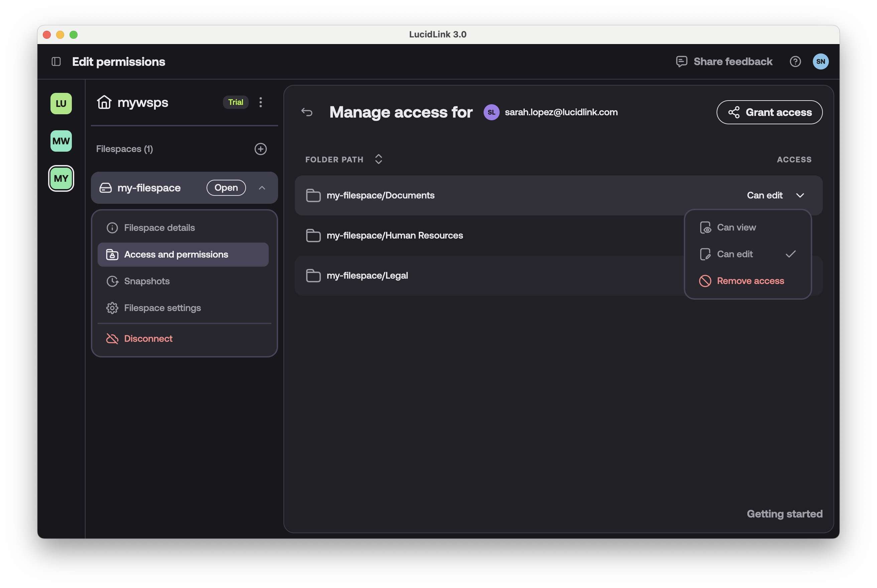Click the my-filespace drive icon

[x=105, y=188]
